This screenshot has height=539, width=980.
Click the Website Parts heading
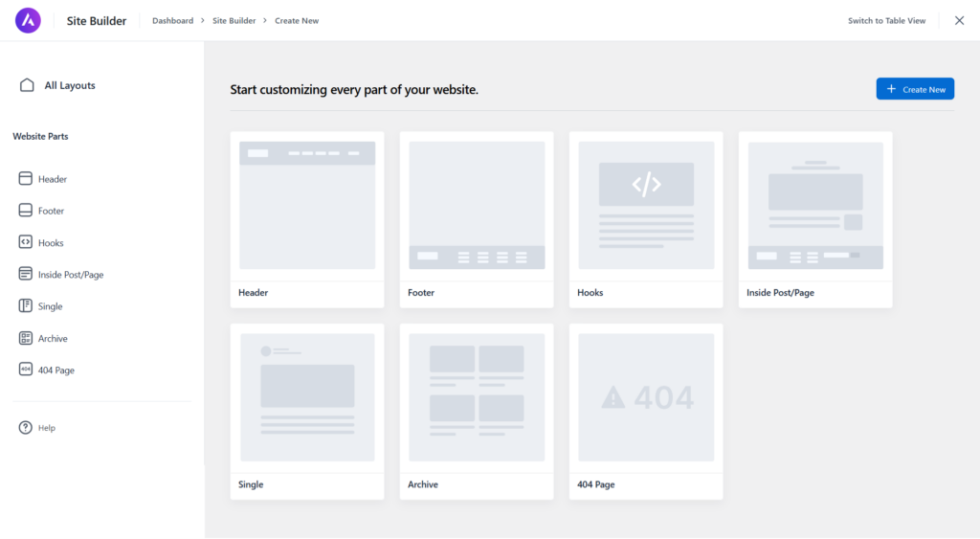tap(40, 136)
